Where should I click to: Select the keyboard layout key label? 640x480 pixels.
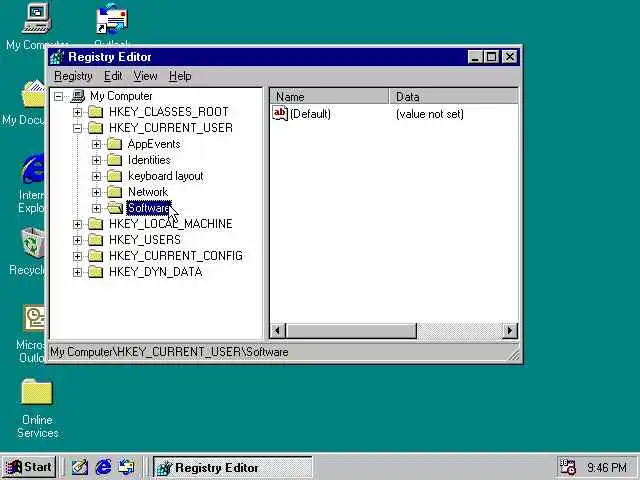pyautogui.click(x=165, y=176)
